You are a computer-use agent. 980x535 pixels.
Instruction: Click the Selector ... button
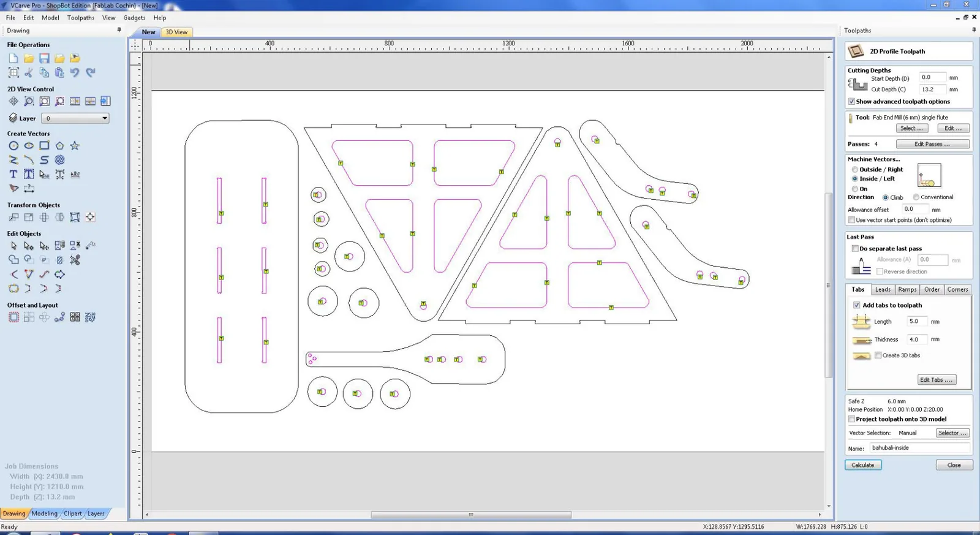(x=953, y=433)
